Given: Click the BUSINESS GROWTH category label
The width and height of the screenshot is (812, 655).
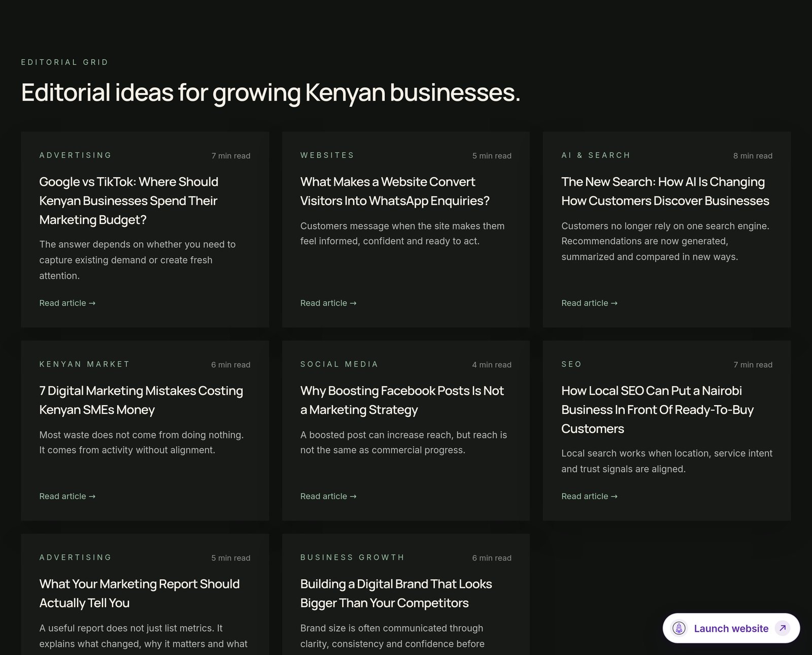Looking at the screenshot, I should pos(352,558).
